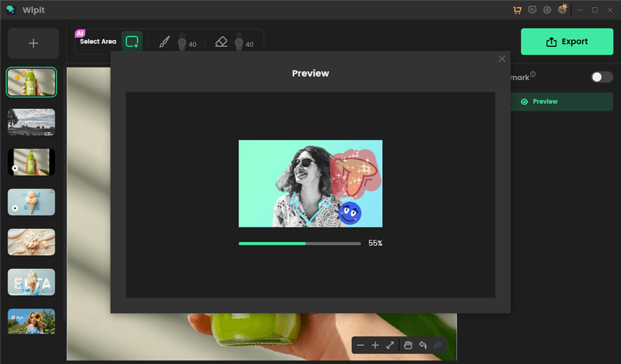Click the preview progress bar

pyautogui.click(x=300, y=244)
